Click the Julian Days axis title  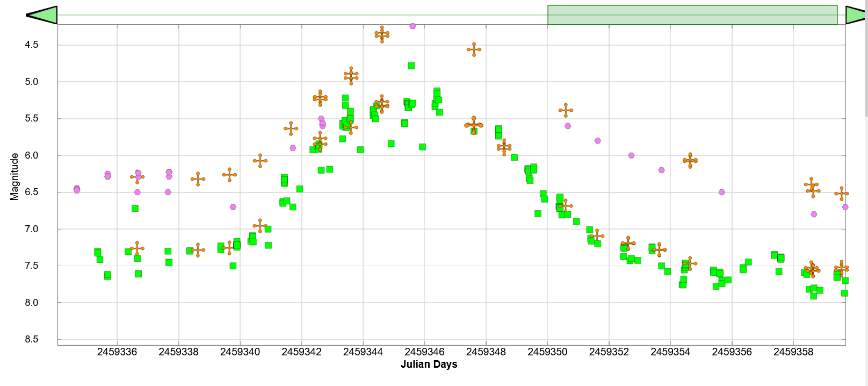coord(429,364)
